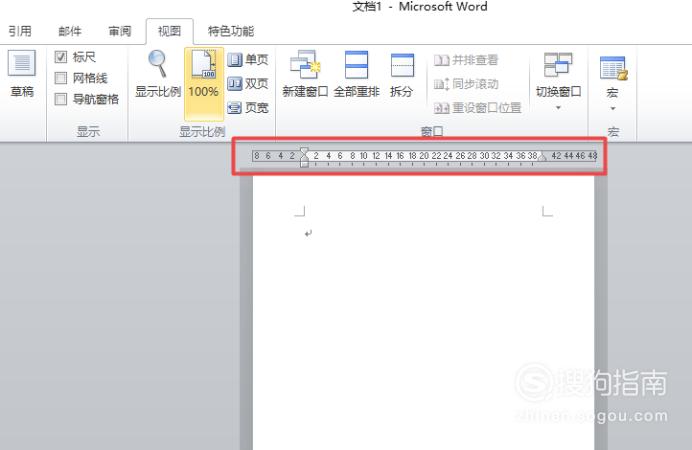The height and width of the screenshot is (450, 692).
Task: Click the right indent marker on ruler
Action: tap(542, 157)
